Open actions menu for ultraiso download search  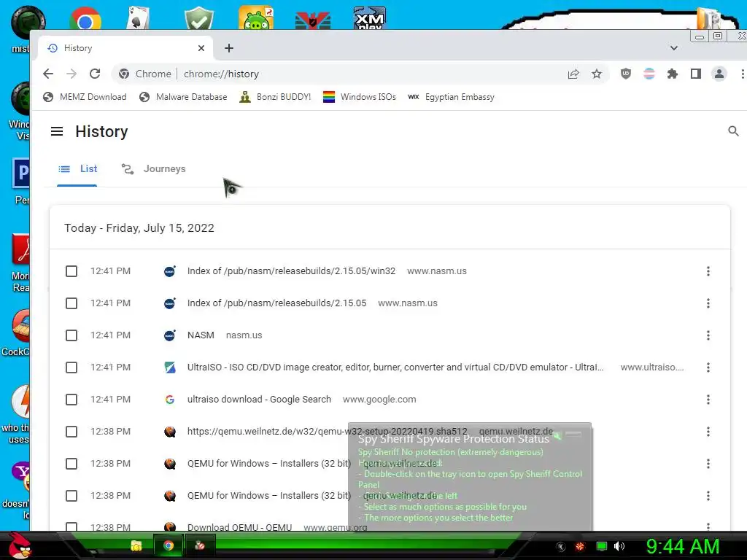click(708, 400)
